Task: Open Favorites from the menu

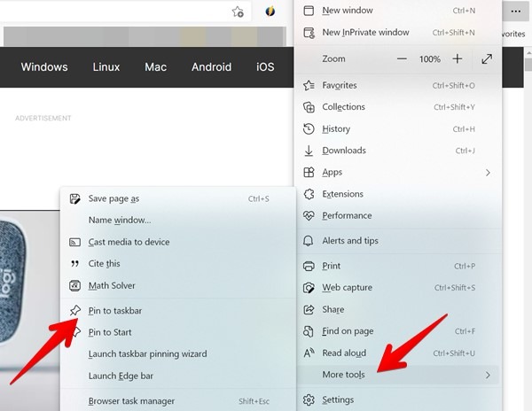Action: 397,85
